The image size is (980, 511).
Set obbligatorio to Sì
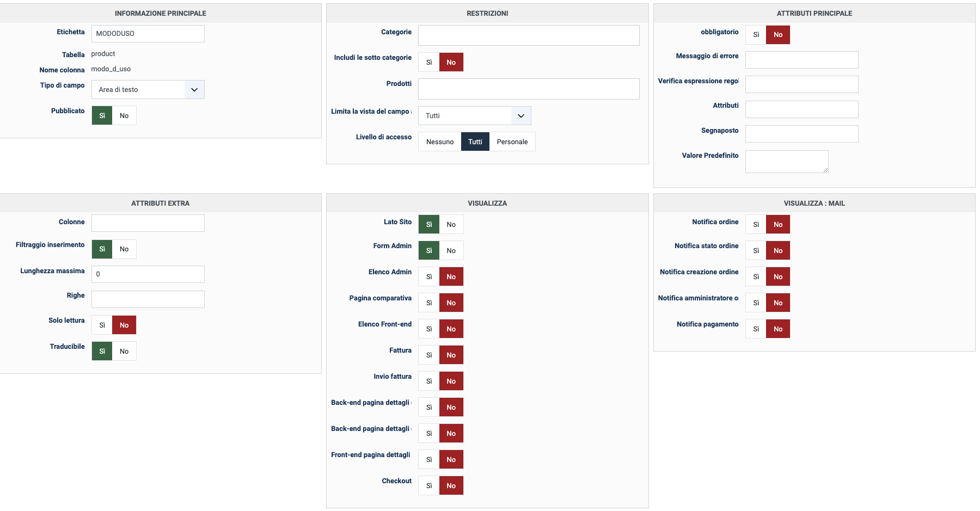point(756,35)
